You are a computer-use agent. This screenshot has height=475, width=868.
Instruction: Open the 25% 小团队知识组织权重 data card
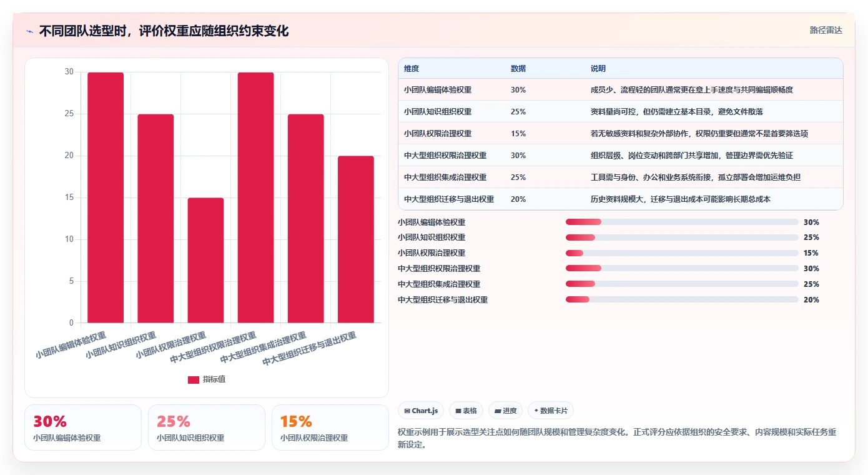point(207,427)
